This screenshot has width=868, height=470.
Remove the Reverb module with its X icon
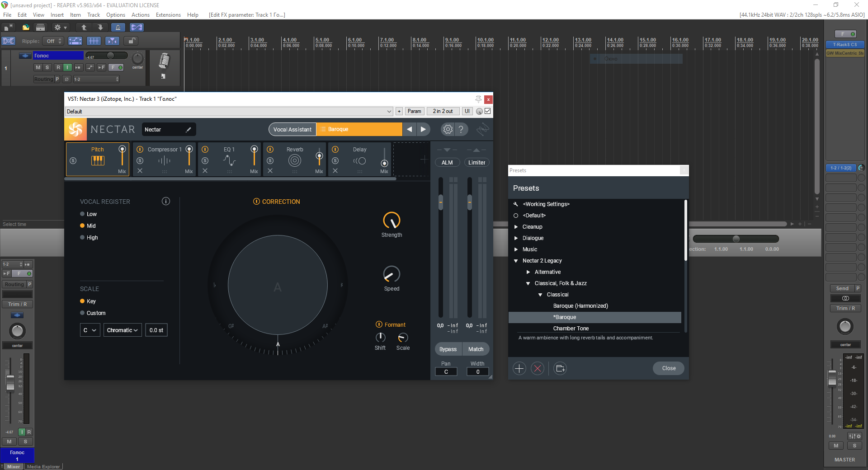[x=270, y=171]
